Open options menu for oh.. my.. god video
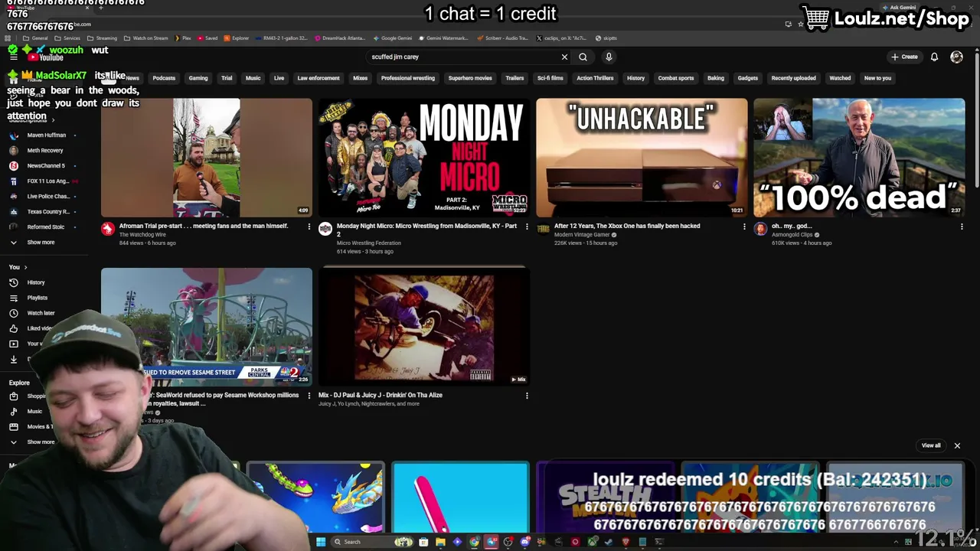Screen dimensions: 980x551 click(x=961, y=227)
